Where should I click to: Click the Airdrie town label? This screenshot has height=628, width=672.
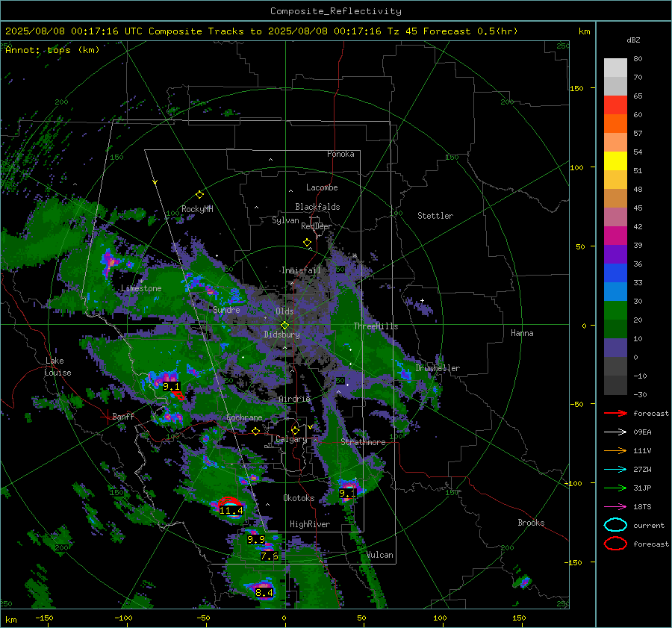point(294,399)
